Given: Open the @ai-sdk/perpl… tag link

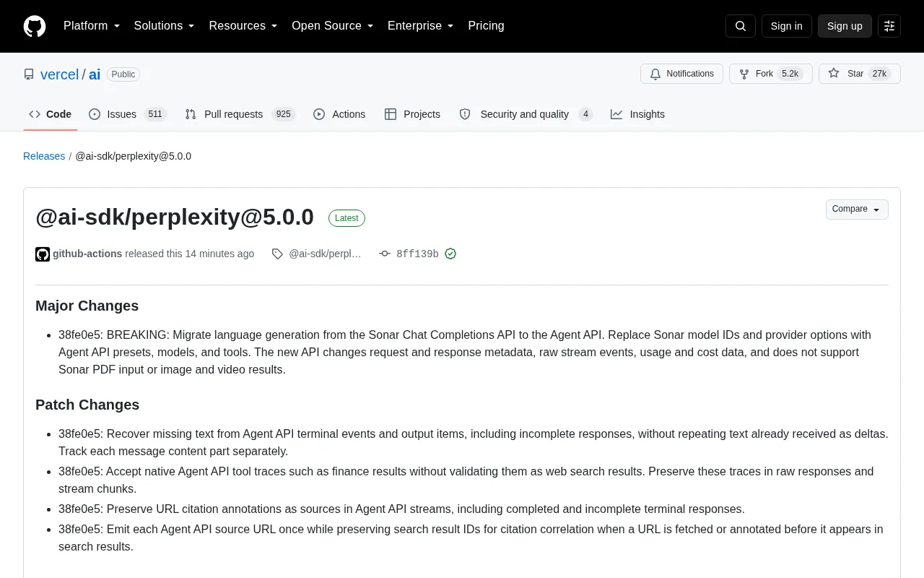Looking at the screenshot, I should click(x=325, y=254).
